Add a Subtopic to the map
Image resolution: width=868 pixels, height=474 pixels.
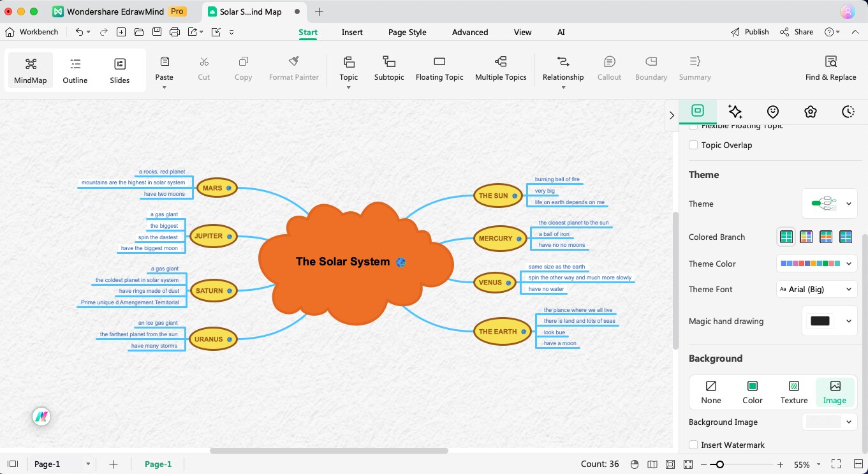389,69
